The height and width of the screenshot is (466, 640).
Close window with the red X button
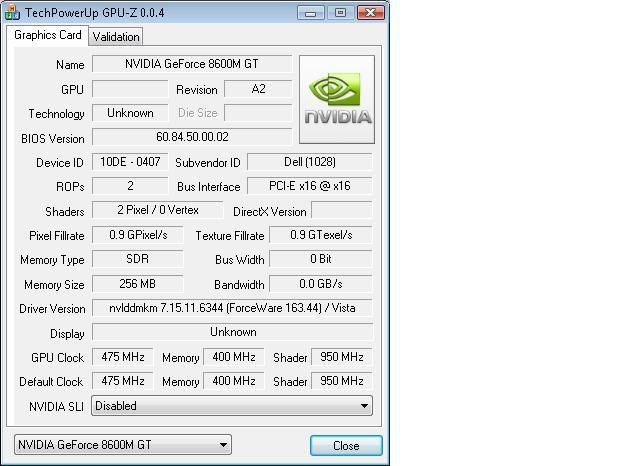[371, 13]
